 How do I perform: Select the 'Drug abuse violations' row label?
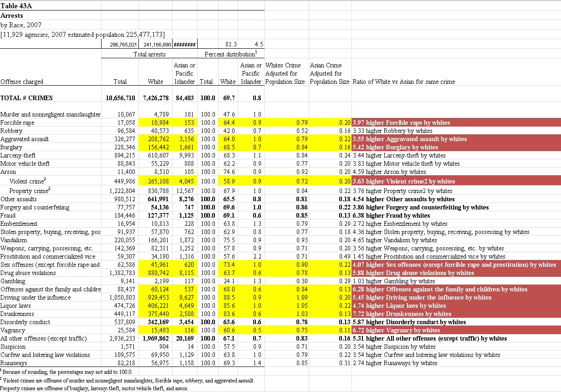28,273
